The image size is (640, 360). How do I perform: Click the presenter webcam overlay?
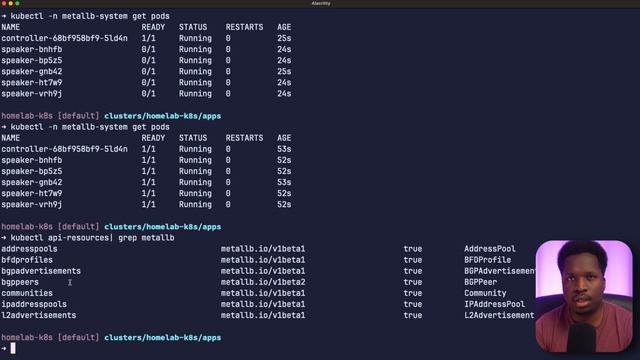click(584, 296)
